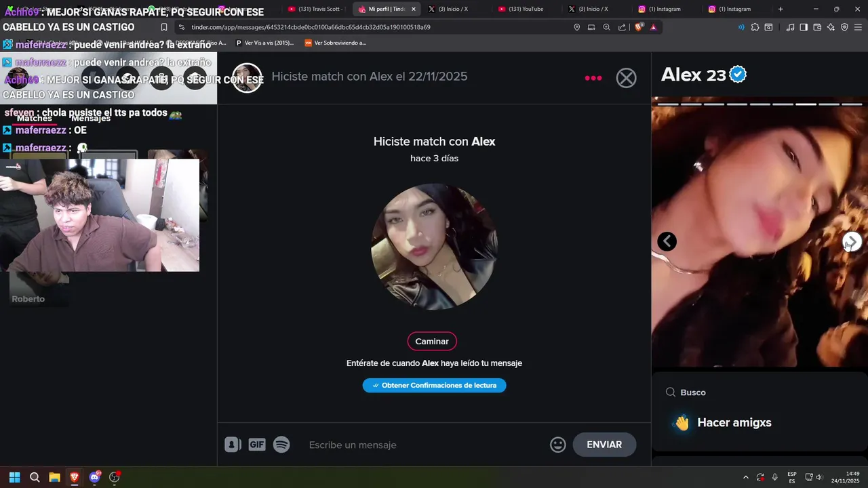Show next profile photo with right arrow
Image resolution: width=868 pixels, height=488 pixels.
tap(852, 241)
